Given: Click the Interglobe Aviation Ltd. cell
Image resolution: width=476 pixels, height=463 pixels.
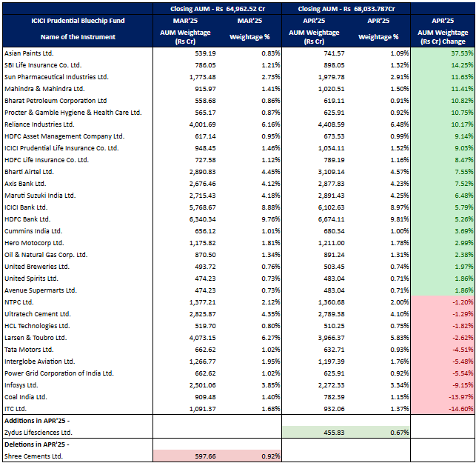Looking at the screenshot, I should tap(40, 362).
